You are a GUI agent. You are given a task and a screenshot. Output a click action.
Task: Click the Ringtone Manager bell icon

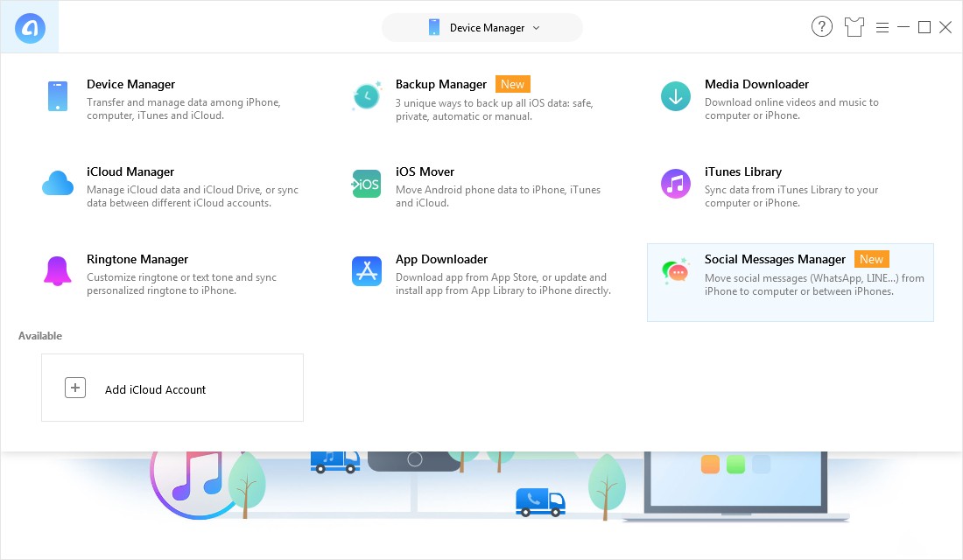coord(58,271)
